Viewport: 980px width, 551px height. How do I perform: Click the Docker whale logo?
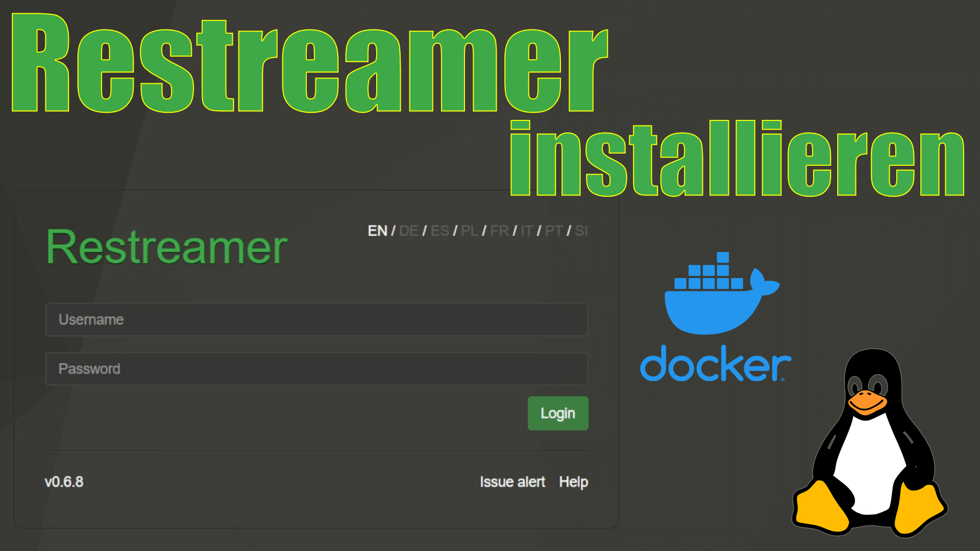point(722,293)
